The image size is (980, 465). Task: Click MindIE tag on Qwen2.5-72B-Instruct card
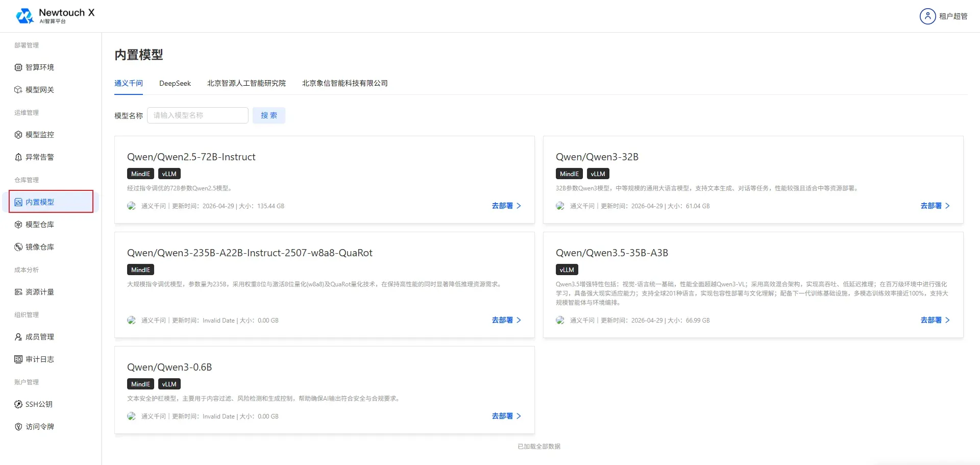(140, 174)
